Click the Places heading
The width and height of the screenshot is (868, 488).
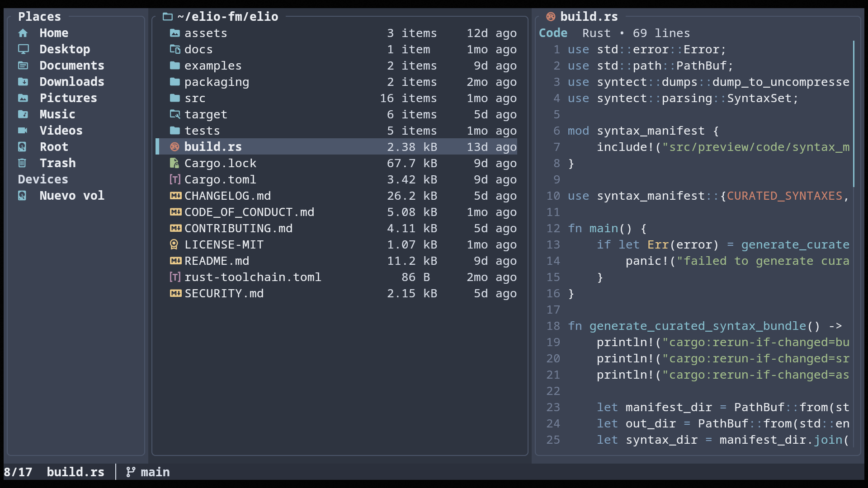[x=39, y=17]
